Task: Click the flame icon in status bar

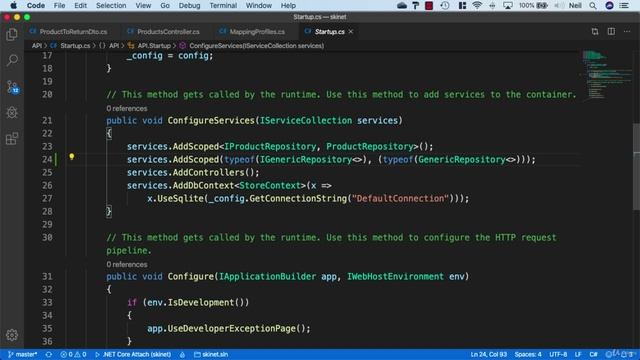Action: 182,354
